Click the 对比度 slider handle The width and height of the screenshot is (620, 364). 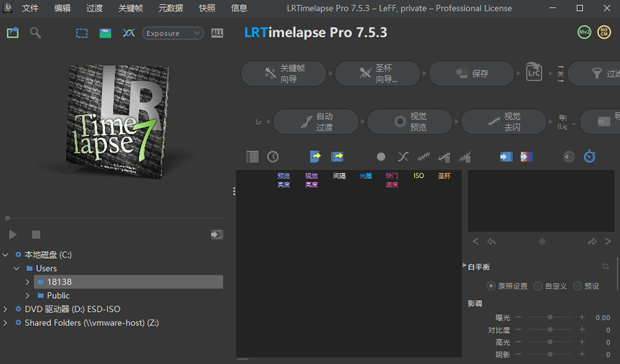pyautogui.click(x=550, y=329)
